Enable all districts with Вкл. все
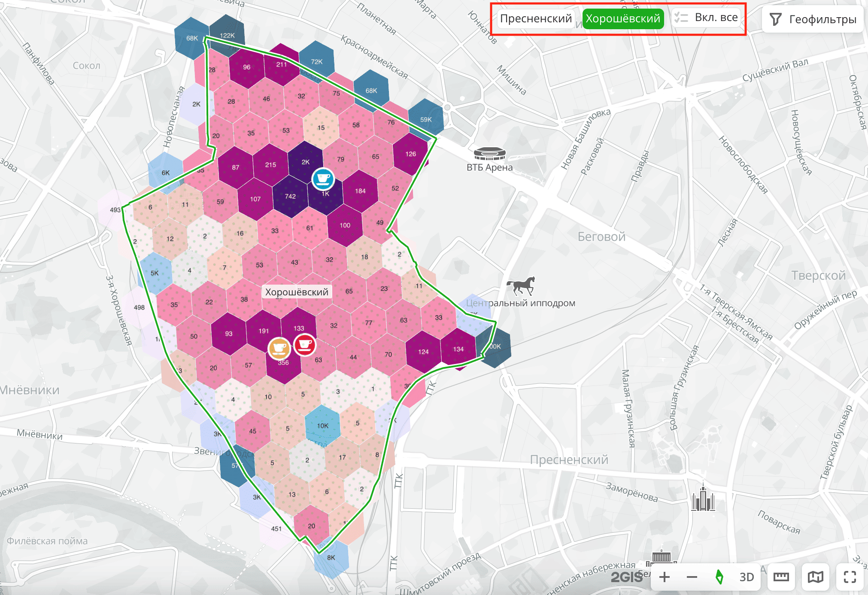The height and width of the screenshot is (595, 868). click(x=707, y=18)
